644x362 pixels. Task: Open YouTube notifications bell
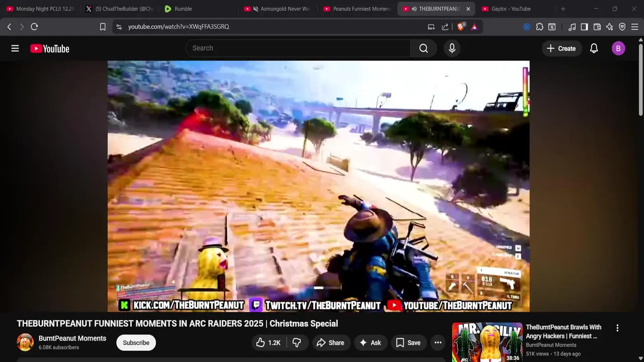[594, 48]
